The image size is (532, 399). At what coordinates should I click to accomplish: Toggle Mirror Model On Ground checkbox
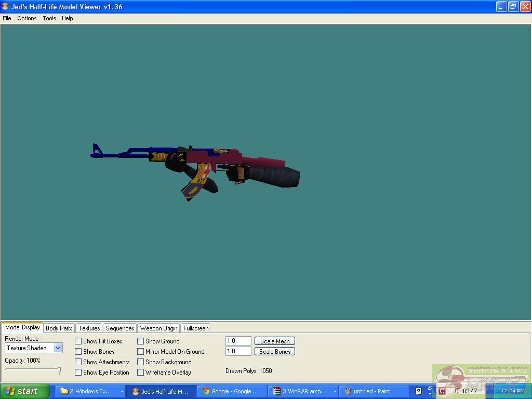pos(140,352)
